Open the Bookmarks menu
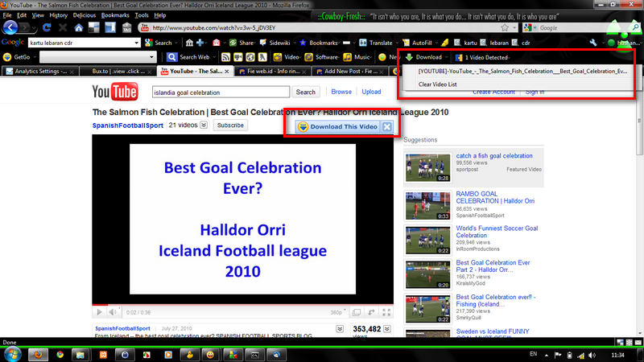Screen dimensions: 644x362 [x=115, y=15]
